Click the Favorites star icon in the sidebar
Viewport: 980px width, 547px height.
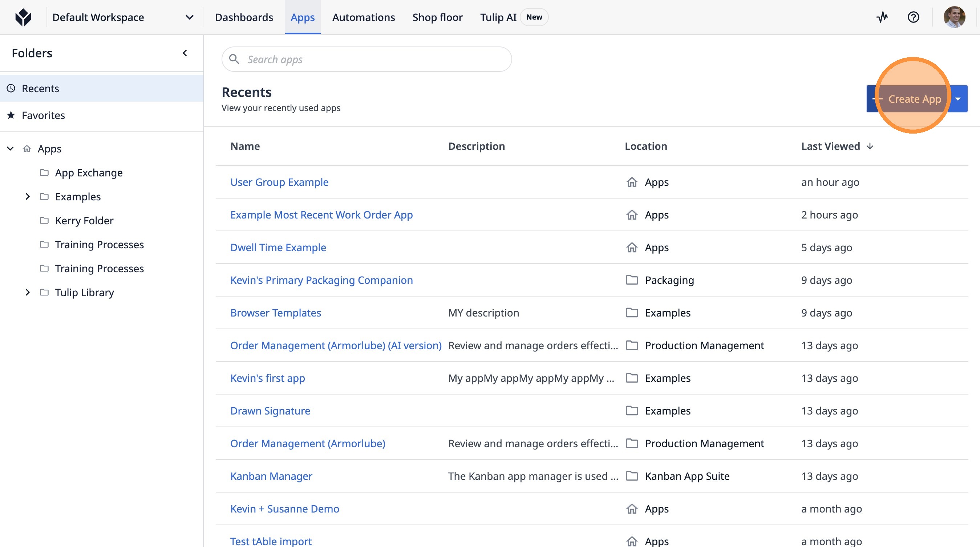pyautogui.click(x=11, y=115)
